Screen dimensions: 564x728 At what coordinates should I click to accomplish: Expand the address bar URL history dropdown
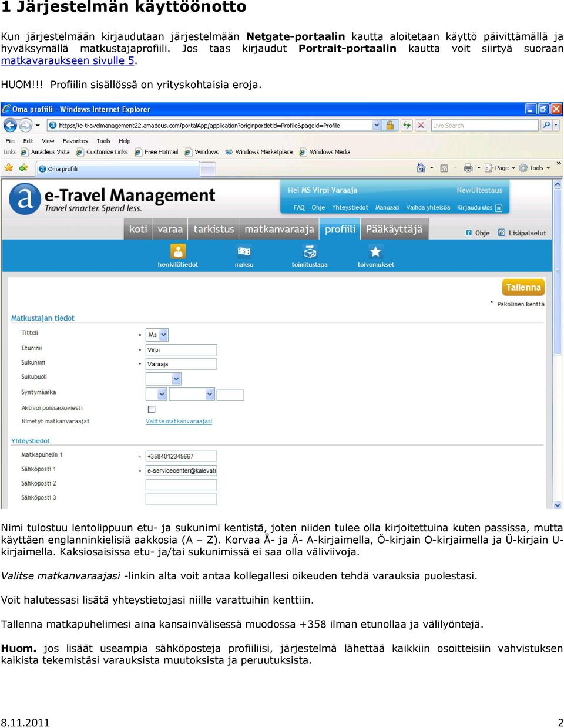point(377,125)
